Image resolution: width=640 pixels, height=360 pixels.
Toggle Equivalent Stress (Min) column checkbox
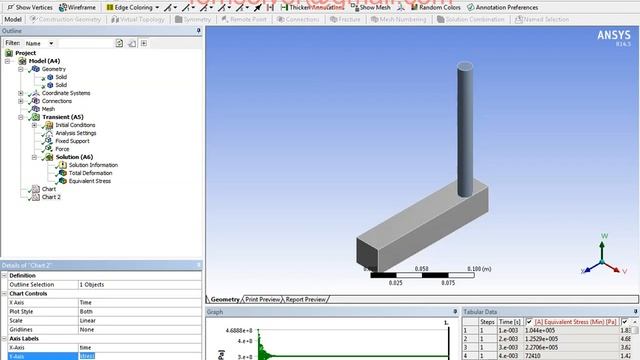529,322
